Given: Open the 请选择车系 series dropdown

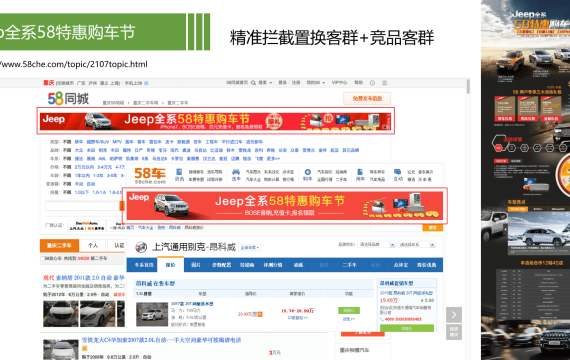Looking at the screenshot, I should click(416, 245).
